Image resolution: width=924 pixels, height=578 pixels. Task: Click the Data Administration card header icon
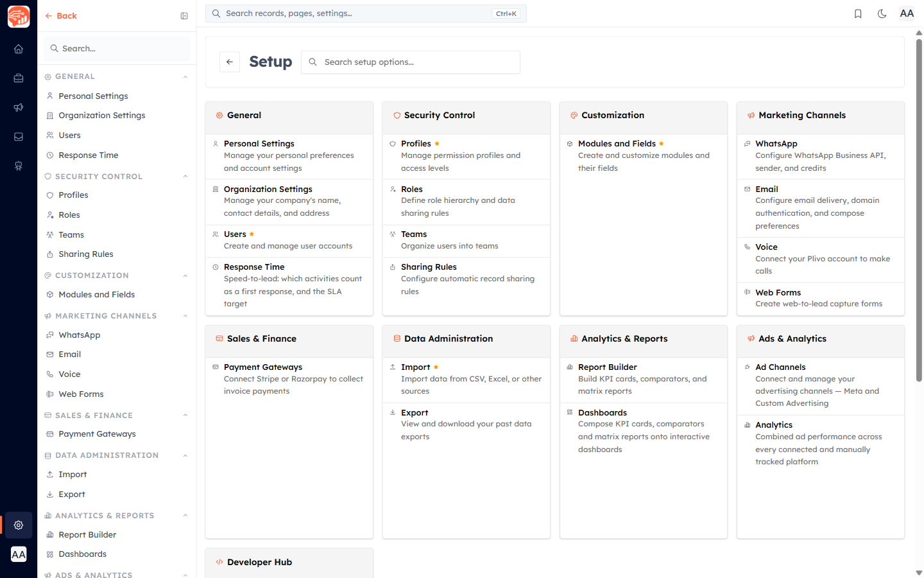click(x=397, y=338)
